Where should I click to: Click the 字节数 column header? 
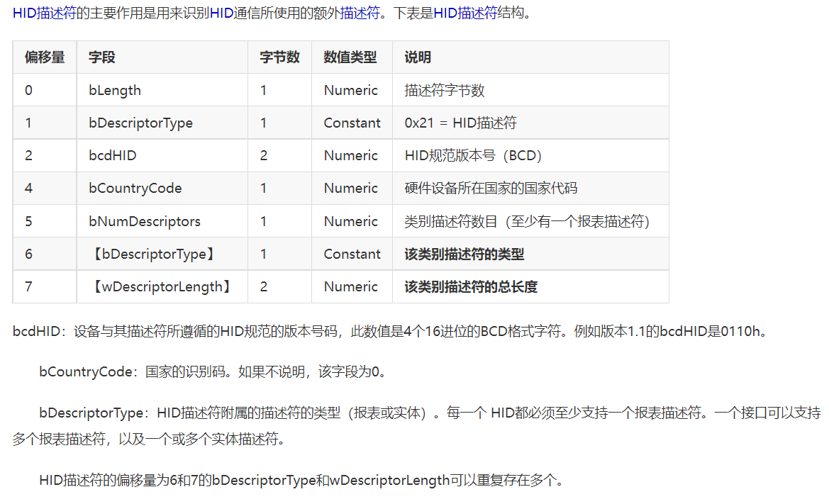tap(279, 57)
